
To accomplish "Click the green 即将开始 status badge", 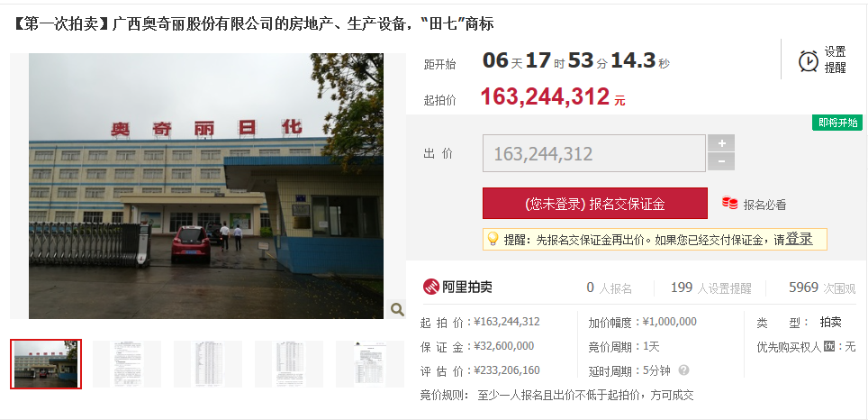I will pos(837,123).
